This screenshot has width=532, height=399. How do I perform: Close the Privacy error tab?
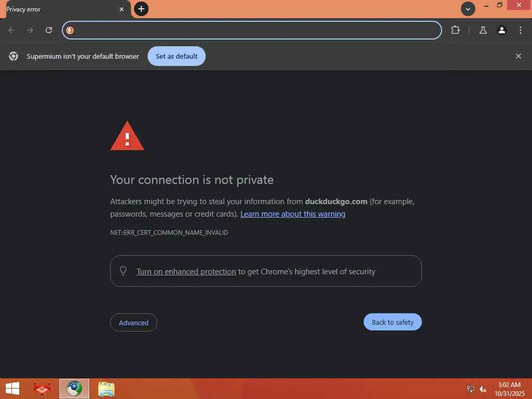[122, 9]
